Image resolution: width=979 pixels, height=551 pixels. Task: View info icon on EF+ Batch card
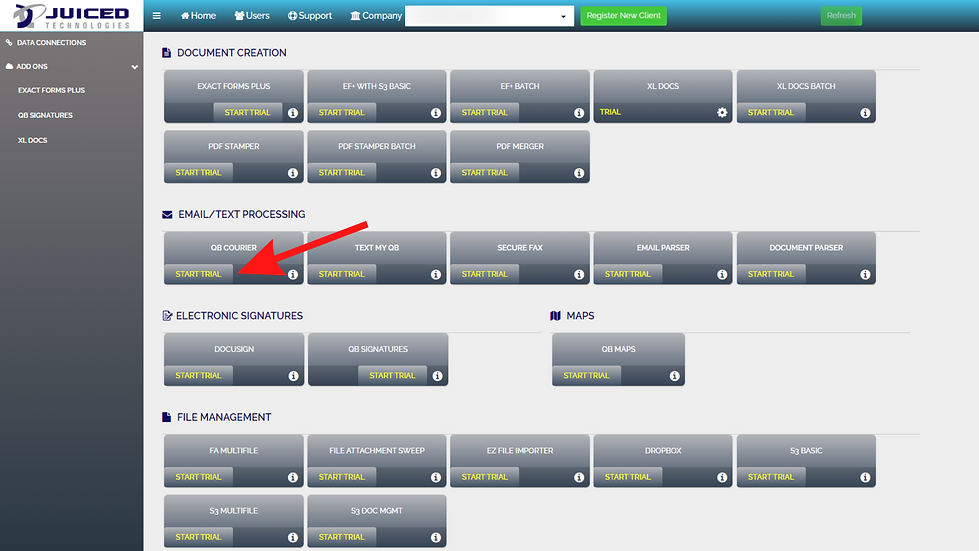click(x=579, y=113)
